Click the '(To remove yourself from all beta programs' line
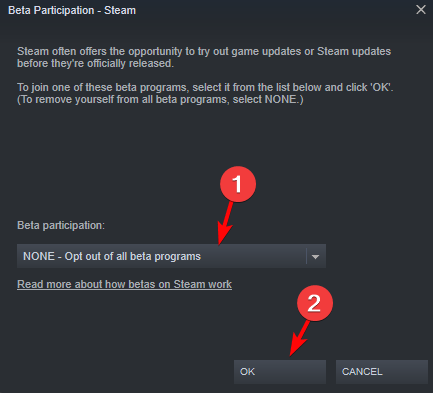The height and width of the screenshot is (393, 433). click(x=160, y=99)
